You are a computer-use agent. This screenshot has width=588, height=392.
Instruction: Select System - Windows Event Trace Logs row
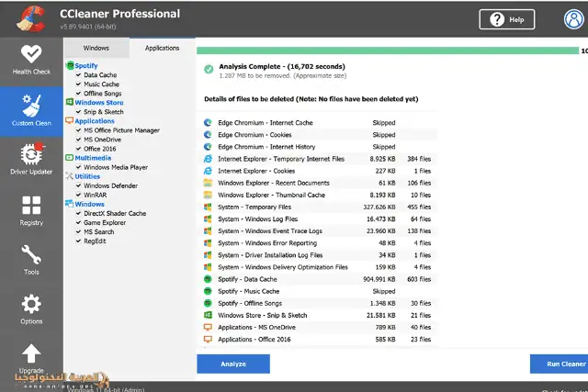pyautogui.click(x=317, y=230)
